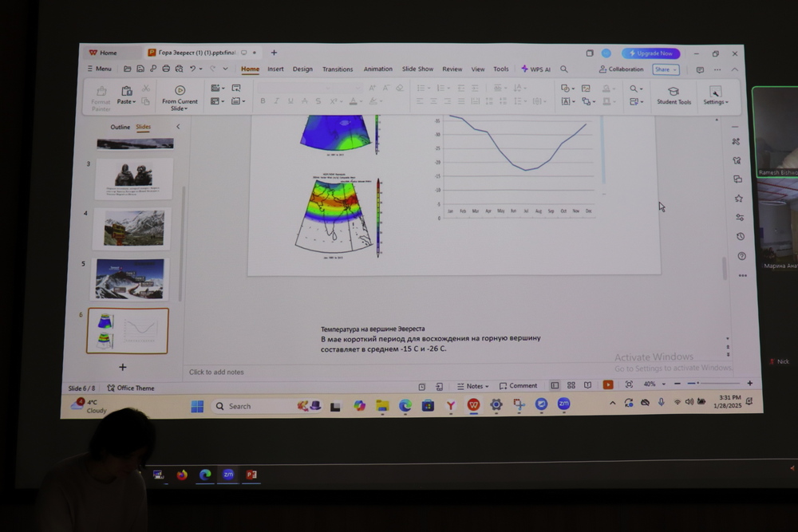The width and height of the screenshot is (798, 532).
Task: Toggle Notes pane in status bar
Action: point(472,386)
